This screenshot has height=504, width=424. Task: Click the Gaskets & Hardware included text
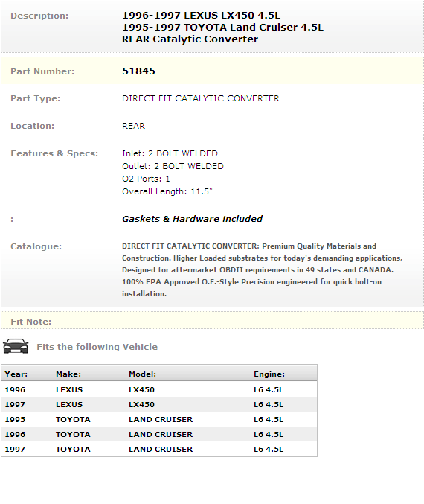tap(192, 219)
